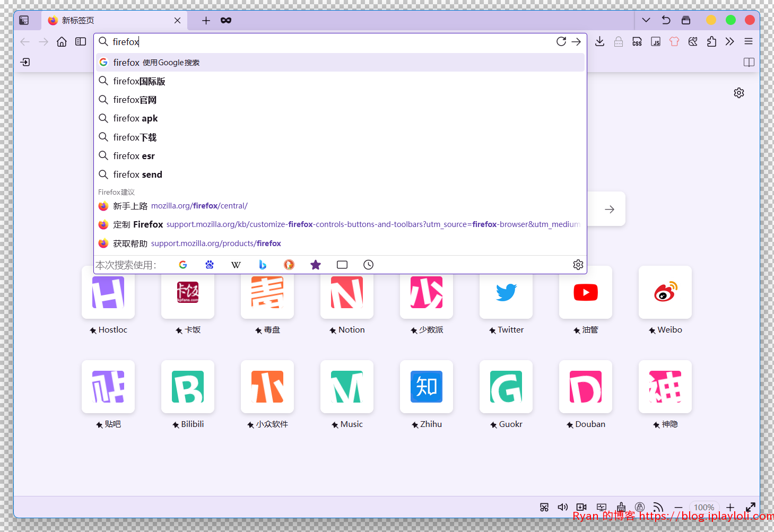Open the home page button
This screenshot has height=532, width=774.
click(x=62, y=42)
